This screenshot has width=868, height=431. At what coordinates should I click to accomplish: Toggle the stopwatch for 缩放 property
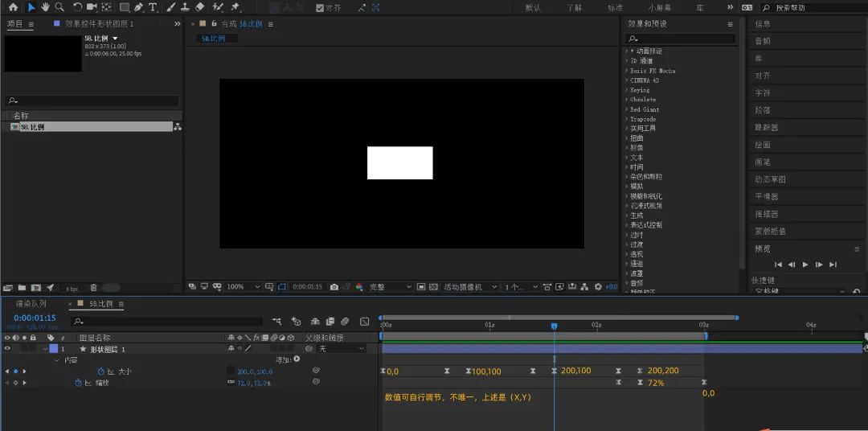click(79, 382)
